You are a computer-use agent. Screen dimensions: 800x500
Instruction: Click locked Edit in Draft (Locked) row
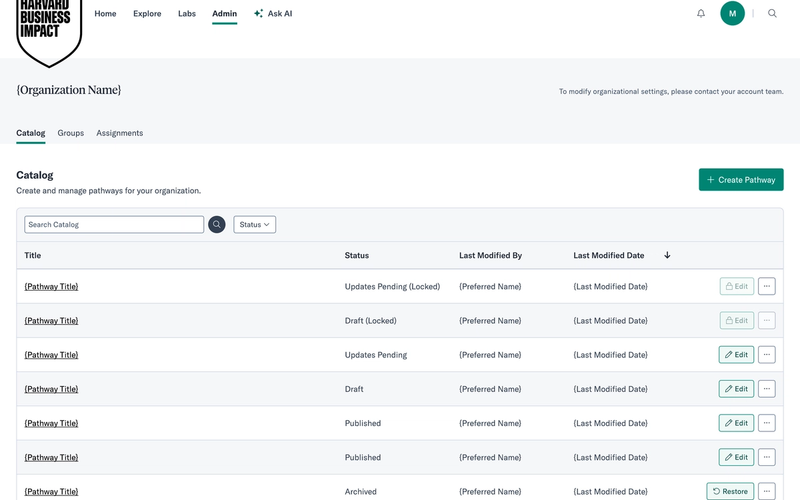tap(737, 320)
